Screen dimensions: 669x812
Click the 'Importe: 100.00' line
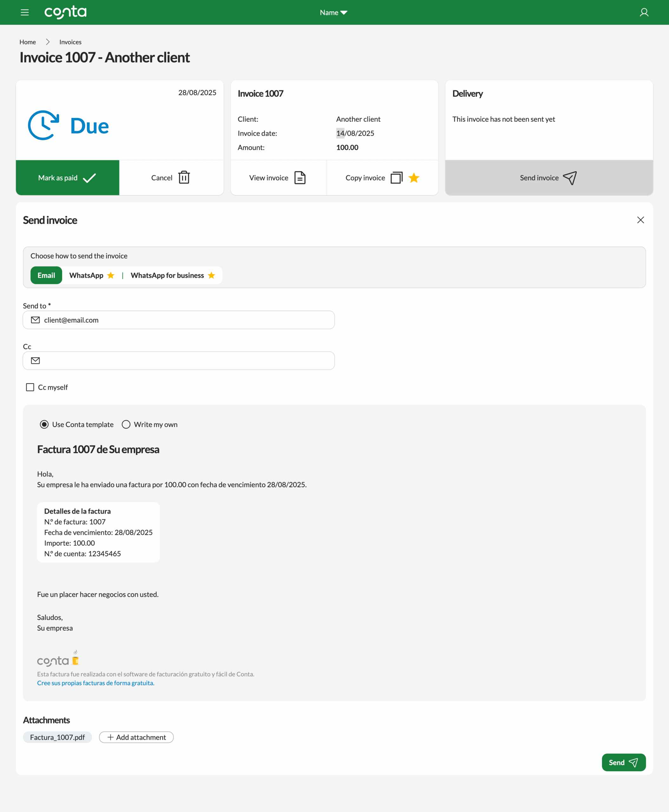(x=69, y=543)
